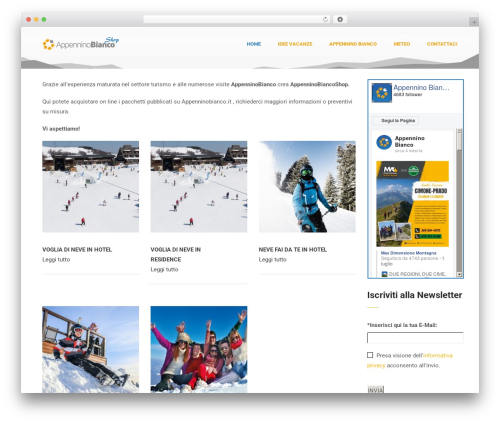The image size is (500, 423).
Task: Click the Appennino Bianco Shop logo
Action: [x=81, y=44]
